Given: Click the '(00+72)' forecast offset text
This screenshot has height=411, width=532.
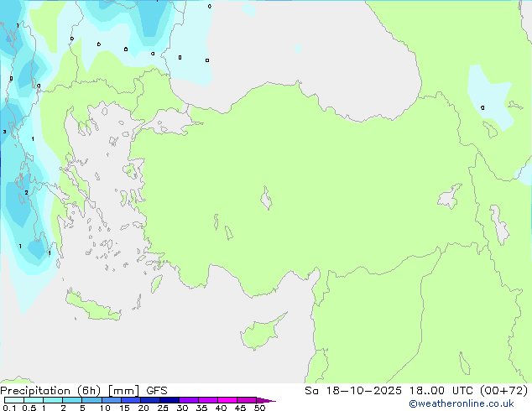Looking at the screenshot, I should pyautogui.click(x=504, y=391).
